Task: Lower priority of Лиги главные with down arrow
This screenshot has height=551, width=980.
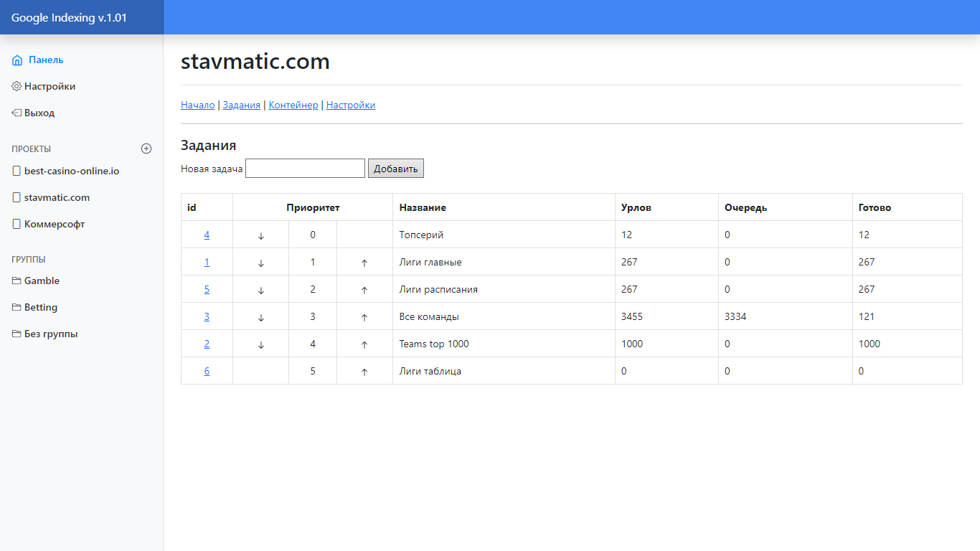Action: click(x=261, y=263)
